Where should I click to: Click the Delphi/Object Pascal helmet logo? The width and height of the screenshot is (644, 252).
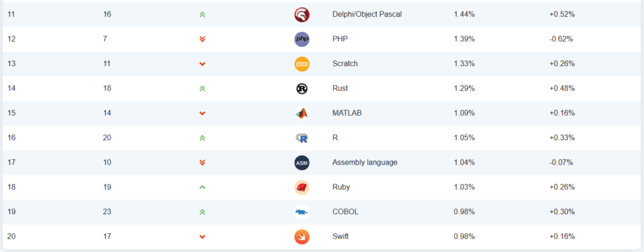coord(302,15)
